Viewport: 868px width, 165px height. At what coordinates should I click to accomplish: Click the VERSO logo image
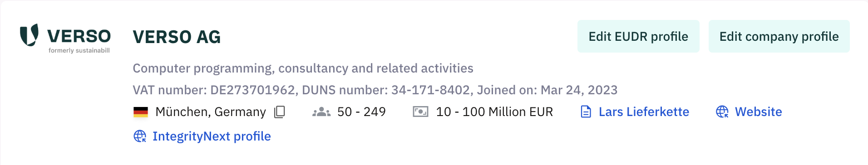tap(65, 39)
